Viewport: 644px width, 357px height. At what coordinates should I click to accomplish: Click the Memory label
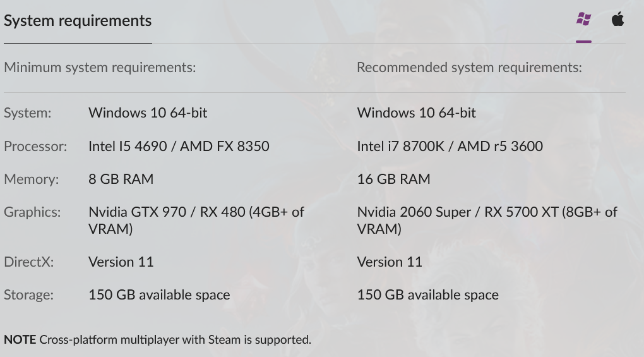tap(31, 179)
